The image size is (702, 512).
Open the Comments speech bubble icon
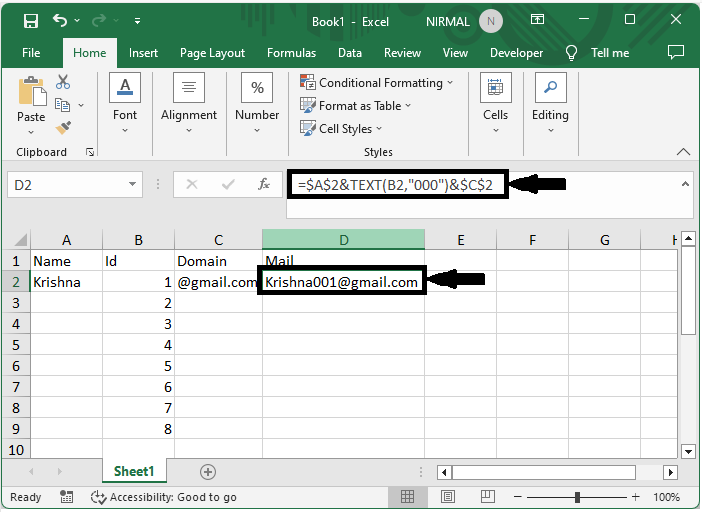(676, 52)
